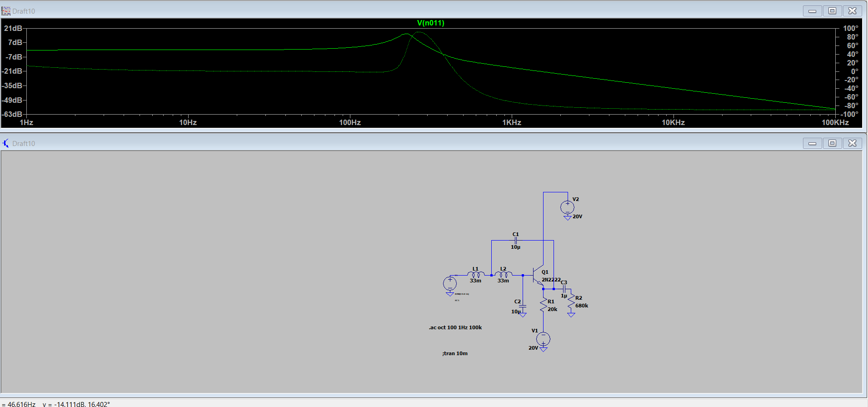Screen dimensions: 868x407
Task: Click the 10KHz frequency axis label
Action: (673, 122)
